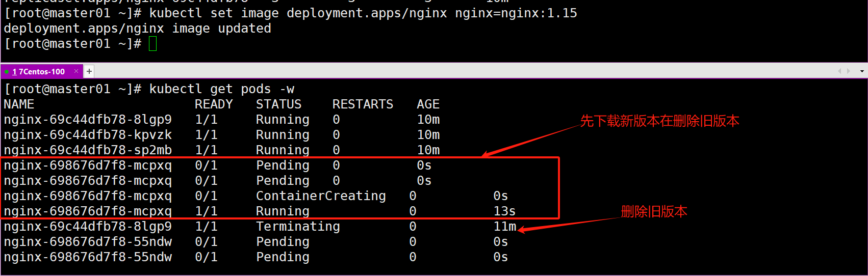Close the 7Centos-100 session tab
Image resolution: width=868 pixels, height=276 pixels.
click(x=76, y=71)
